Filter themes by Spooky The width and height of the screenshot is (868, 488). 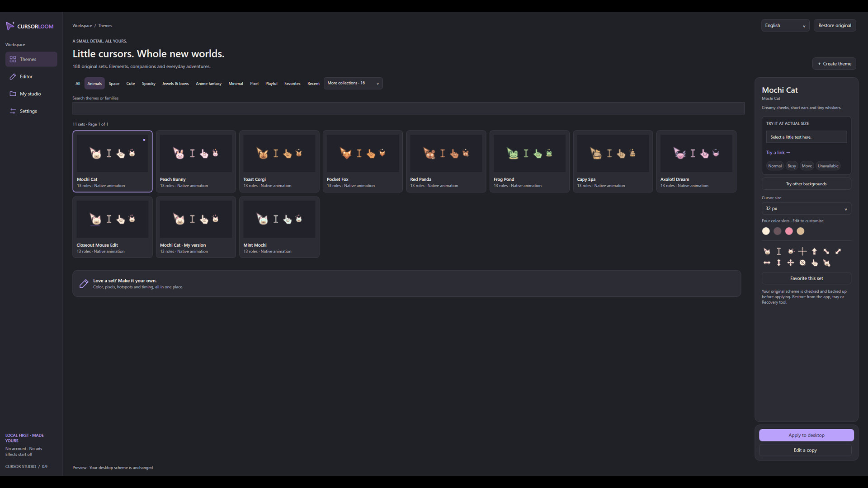[x=149, y=84]
